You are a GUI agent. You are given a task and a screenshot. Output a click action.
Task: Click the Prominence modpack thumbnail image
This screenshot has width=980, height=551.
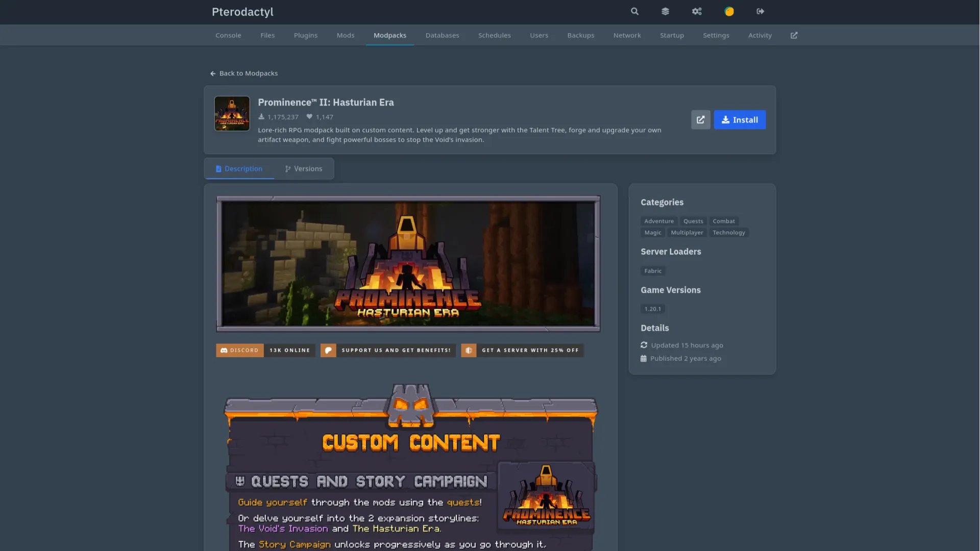pyautogui.click(x=232, y=114)
